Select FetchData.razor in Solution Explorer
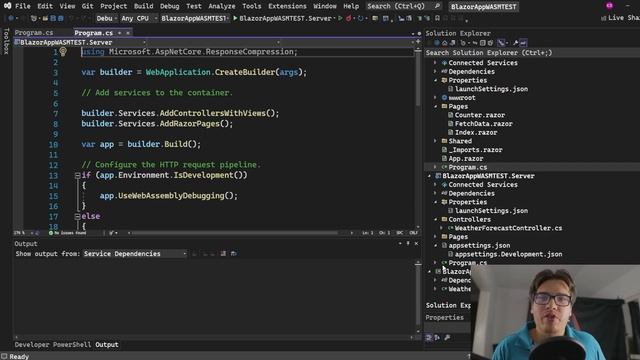640x360 pixels. pos(484,124)
